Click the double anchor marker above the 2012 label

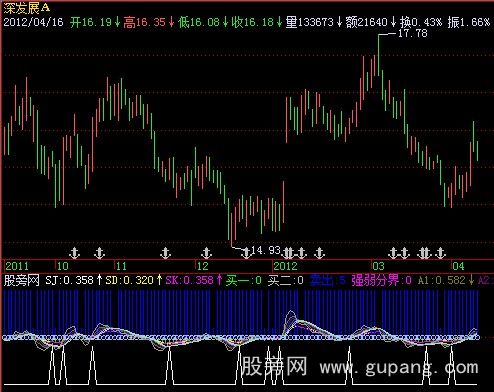tap(288, 253)
